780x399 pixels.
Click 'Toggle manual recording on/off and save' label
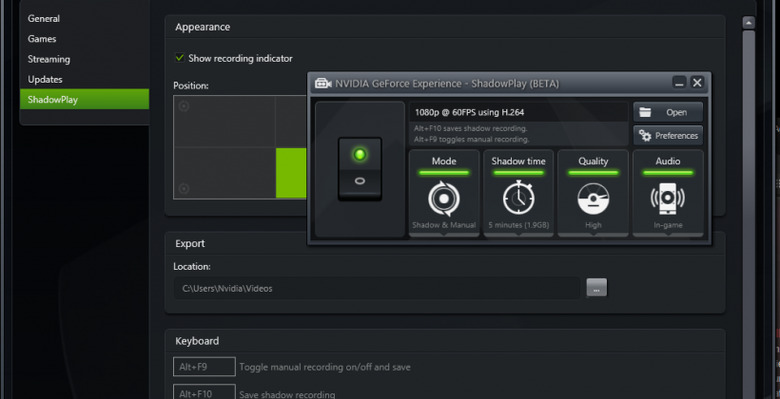tap(325, 367)
